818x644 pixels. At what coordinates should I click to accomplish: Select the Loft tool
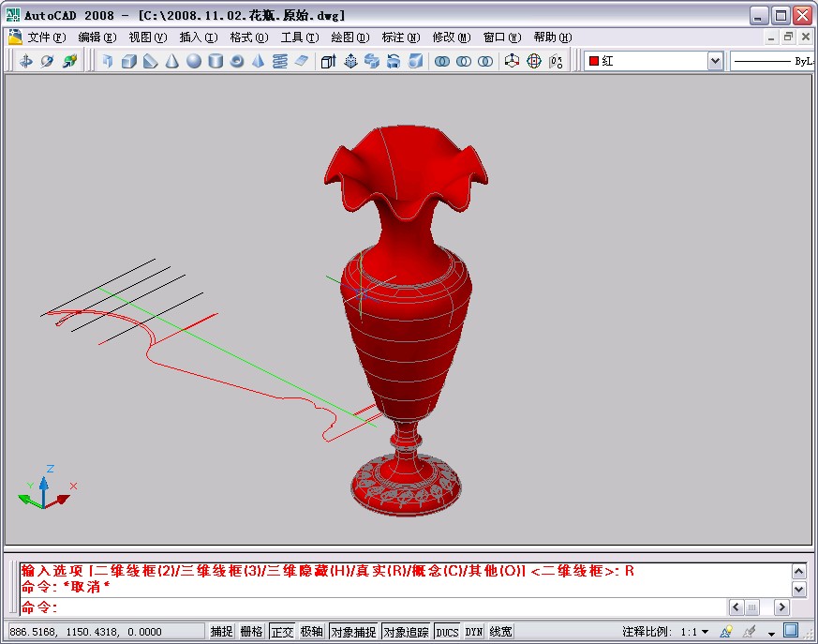click(x=415, y=61)
